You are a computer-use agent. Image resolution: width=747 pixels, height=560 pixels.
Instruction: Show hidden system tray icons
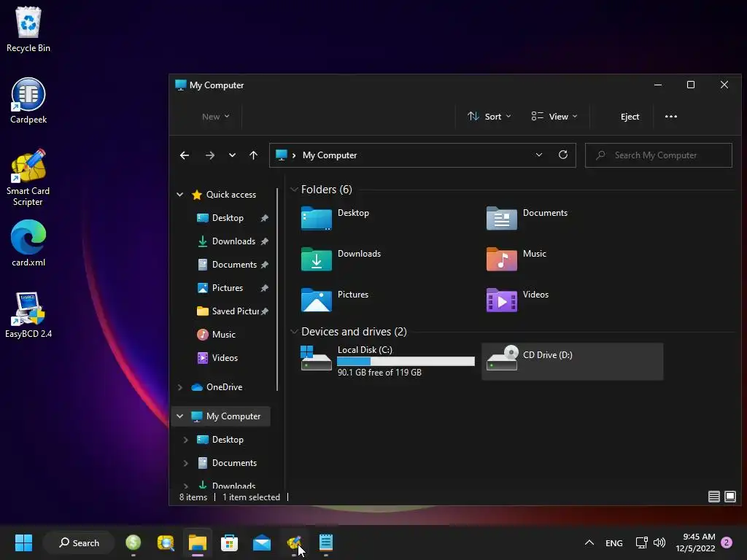pos(589,542)
